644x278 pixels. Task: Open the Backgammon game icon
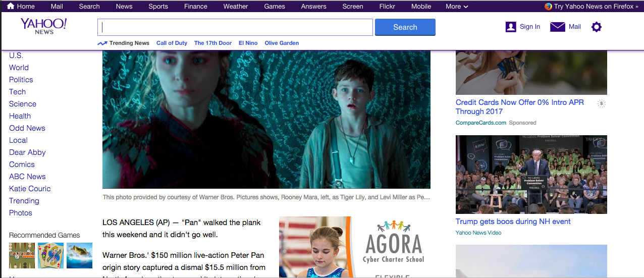22,255
